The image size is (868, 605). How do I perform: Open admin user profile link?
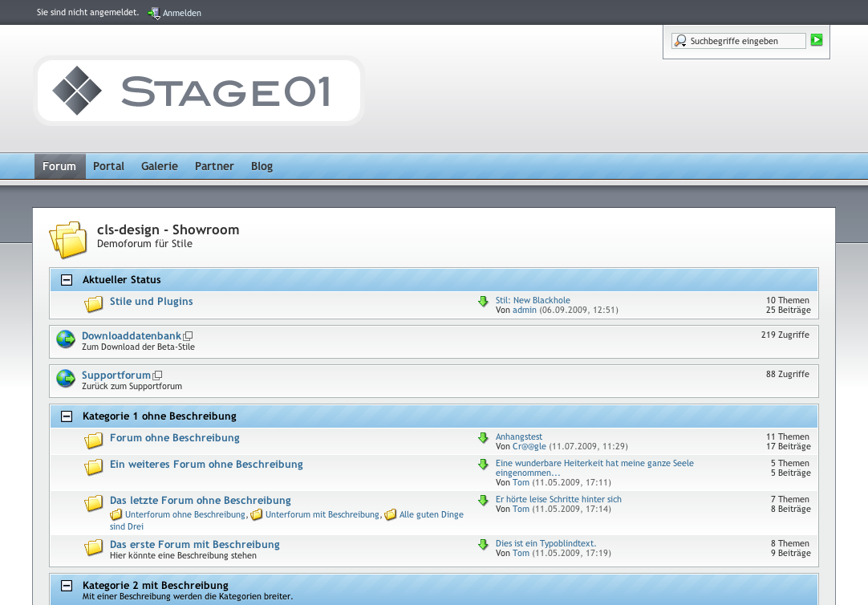[525, 310]
